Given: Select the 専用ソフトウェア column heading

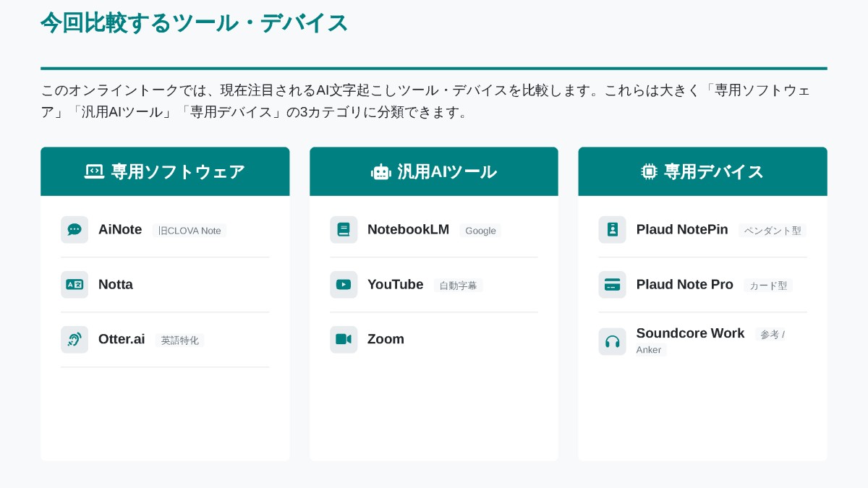Looking at the screenshot, I should [178, 171].
